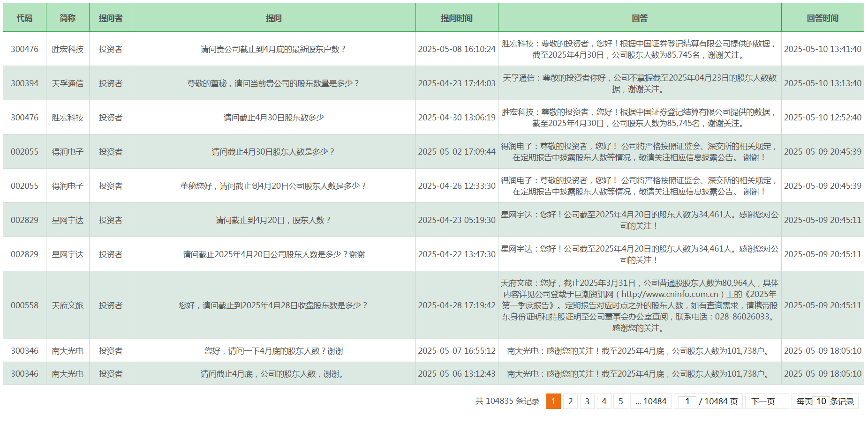Select question 请问贵公司截止到4月底的最新股东户数
This screenshot has width=868, height=423.
pyautogui.click(x=274, y=49)
